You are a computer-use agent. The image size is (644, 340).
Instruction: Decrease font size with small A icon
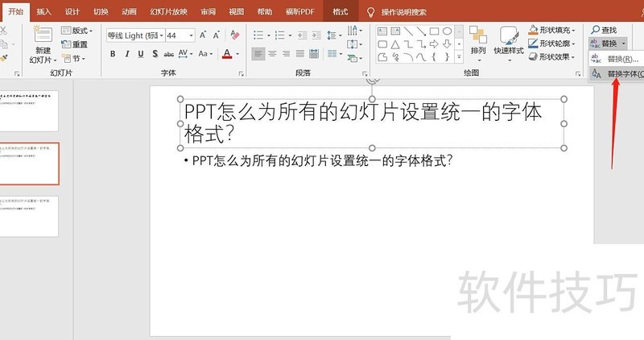click(x=217, y=35)
